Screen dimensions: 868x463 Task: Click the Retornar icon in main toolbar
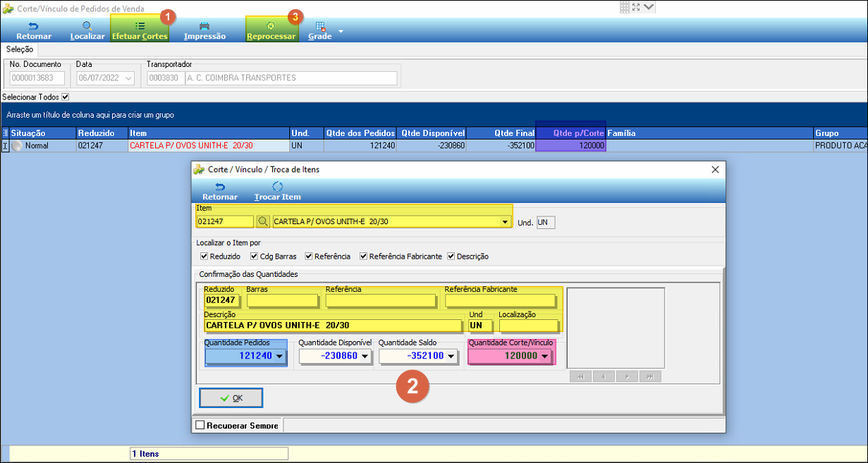coord(33,25)
